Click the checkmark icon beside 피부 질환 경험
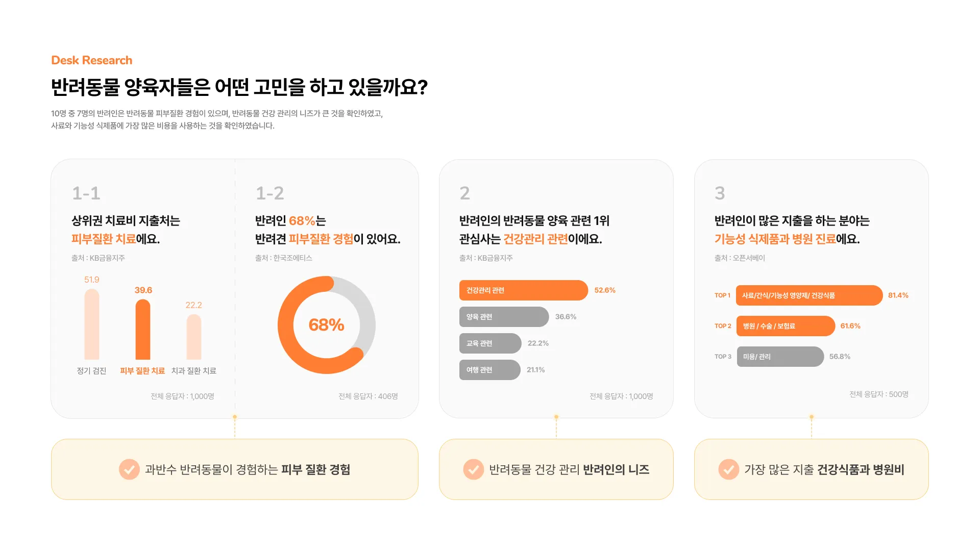Viewport: 980px width, 551px height. point(129,469)
